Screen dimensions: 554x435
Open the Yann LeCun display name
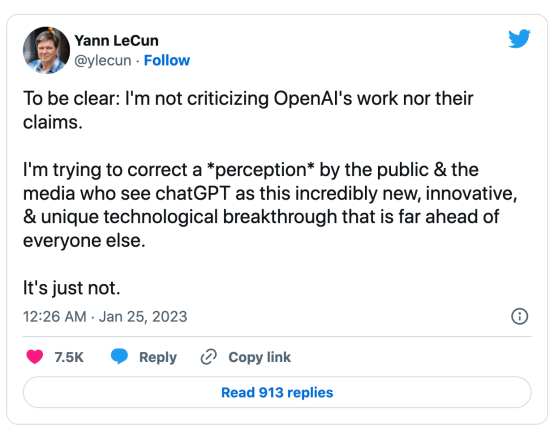(116, 41)
